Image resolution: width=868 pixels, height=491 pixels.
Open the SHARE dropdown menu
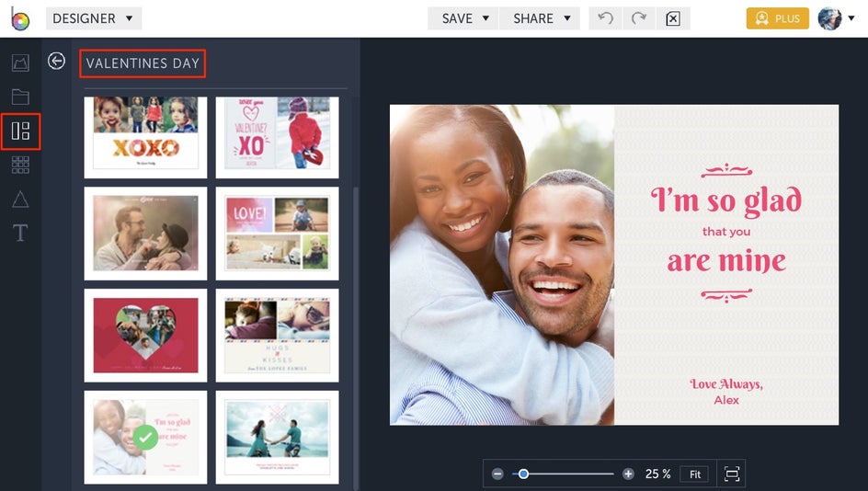coord(540,18)
